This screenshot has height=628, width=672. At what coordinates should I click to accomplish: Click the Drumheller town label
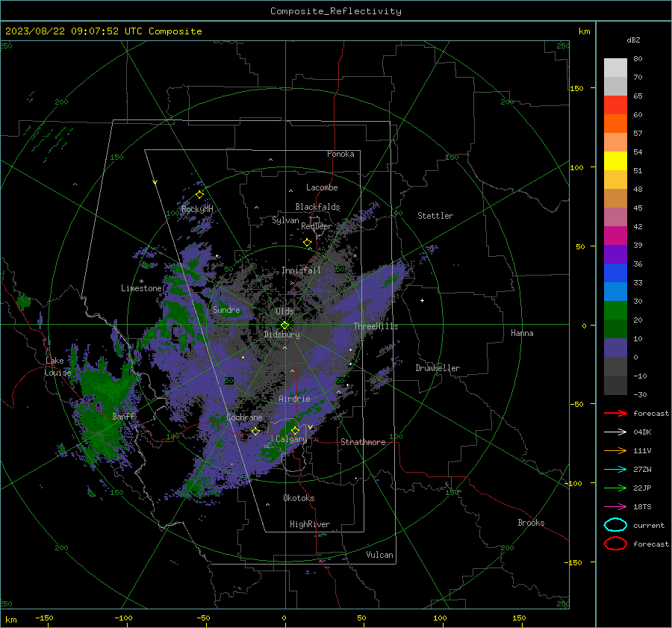pyautogui.click(x=438, y=368)
